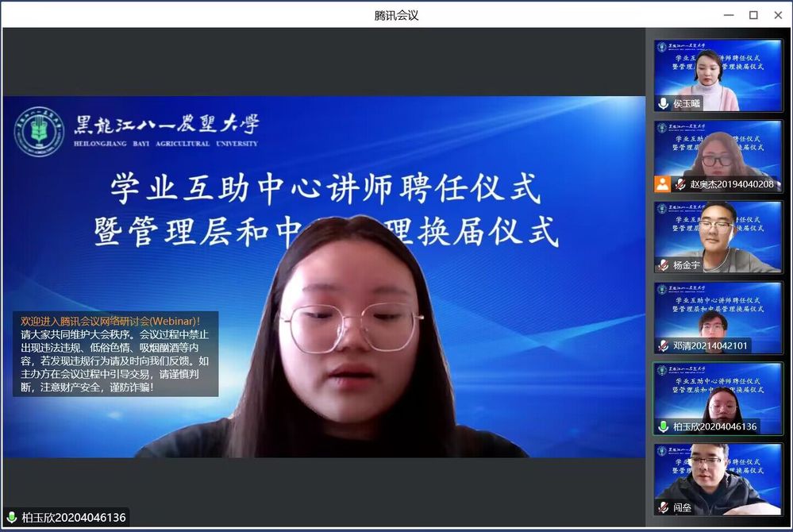Image resolution: width=793 pixels, height=532 pixels.
Task: Click the green mic icon at main video bottom-left
Action: tap(12, 518)
